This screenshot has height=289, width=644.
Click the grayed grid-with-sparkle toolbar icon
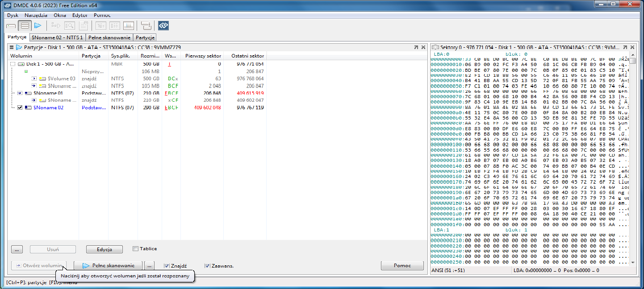click(84, 26)
